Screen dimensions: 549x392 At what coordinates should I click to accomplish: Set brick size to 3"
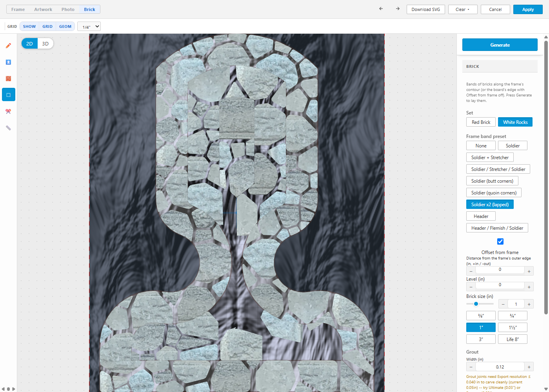[481, 339]
